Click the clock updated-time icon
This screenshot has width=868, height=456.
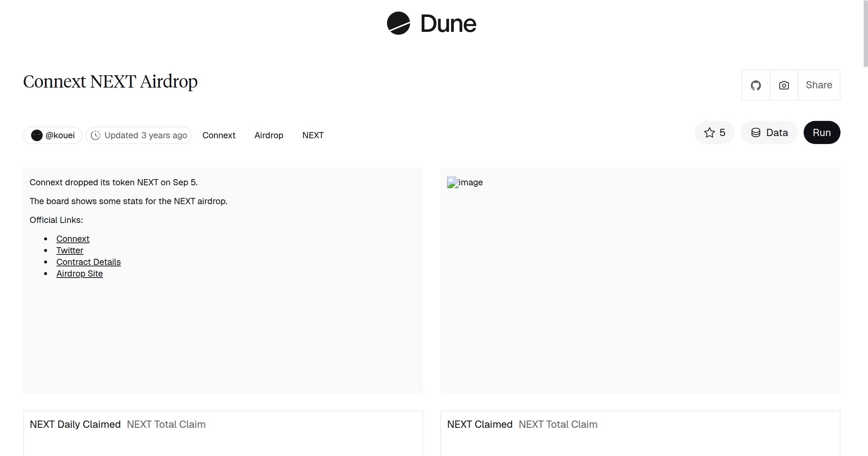coord(95,135)
